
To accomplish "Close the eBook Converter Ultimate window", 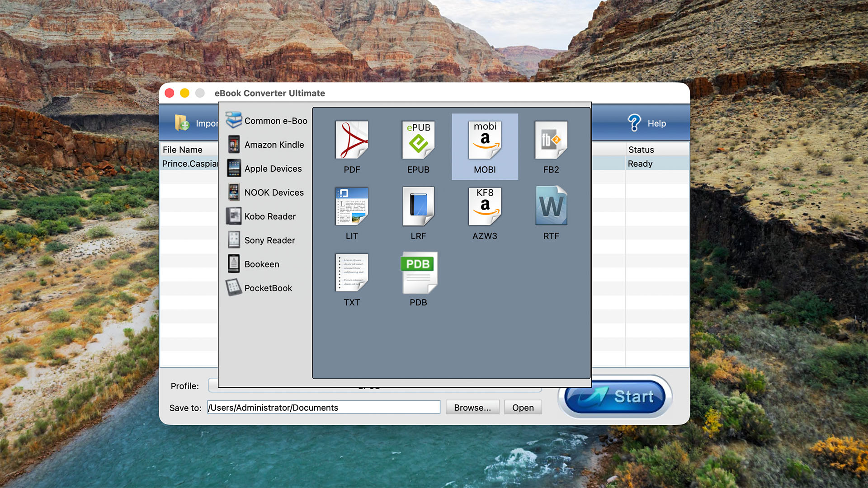I will tap(170, 93).
